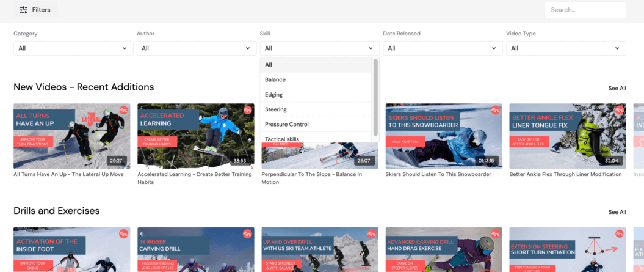Click logo badge on Snowboarder thumbnail

click(496, 110)
